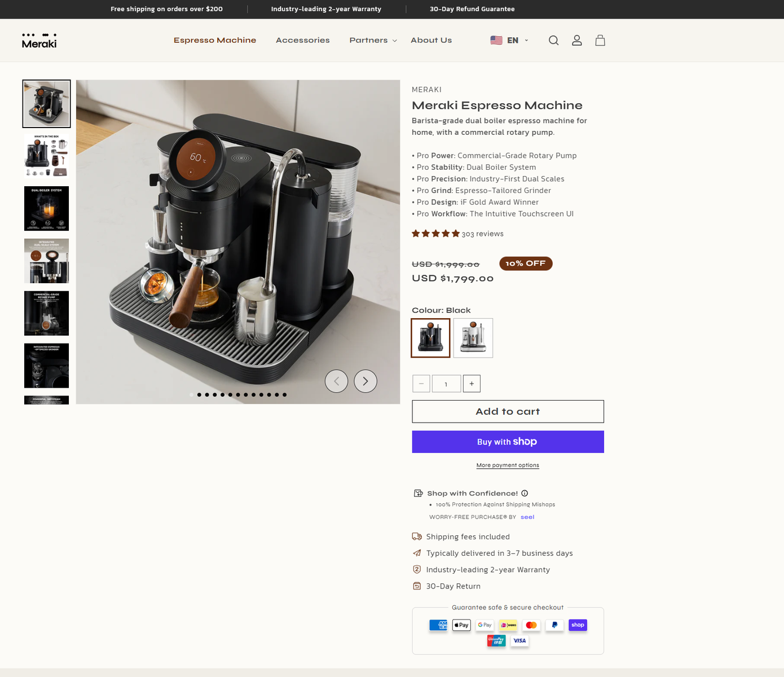Open the Espresso Machine menu item
This screenshot has width=784, height=677.
pos(215,40)
